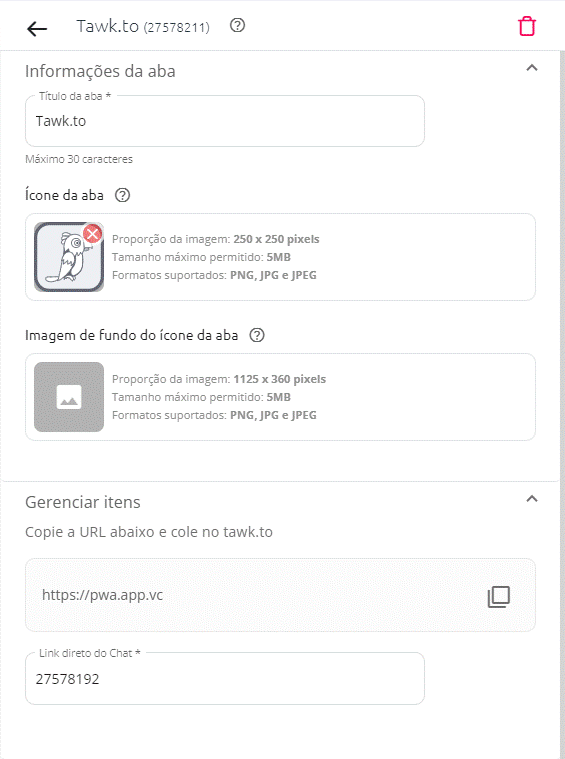565x759 pixels.
Task: Open help icon beside Tawk.to title
Action: click(237, 25)
